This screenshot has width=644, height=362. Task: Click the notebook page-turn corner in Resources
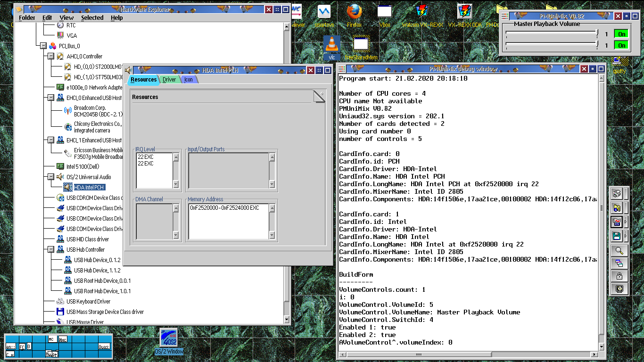[x=320, y=96]
